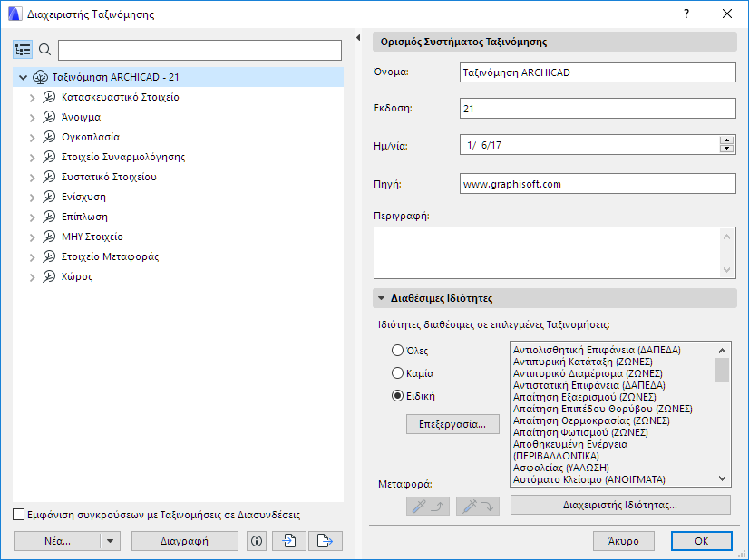
Task: Click the Συστατικό Στοιχείου classification icon
Action: [49, 177]
